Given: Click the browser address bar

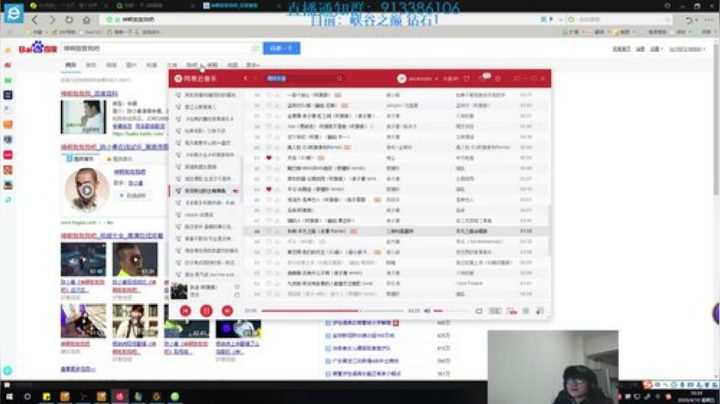Looking at the screenshot, I should click(321, 20).
